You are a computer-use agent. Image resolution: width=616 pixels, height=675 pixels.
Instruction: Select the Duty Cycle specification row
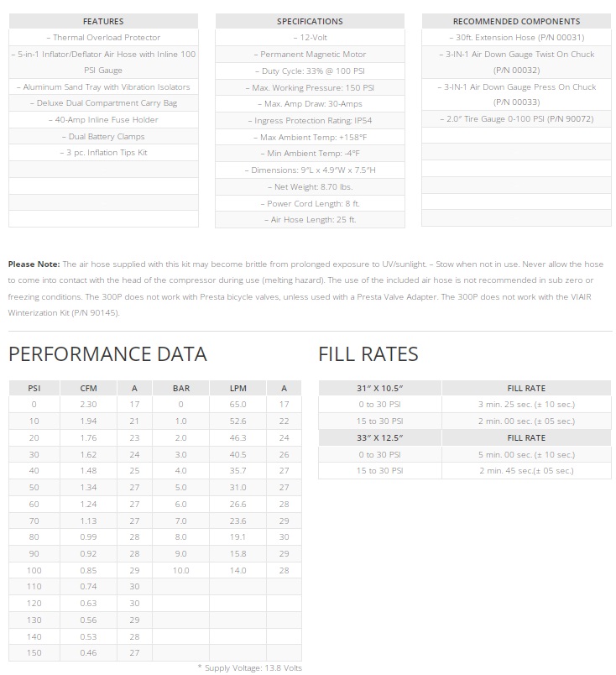point(310,71)
